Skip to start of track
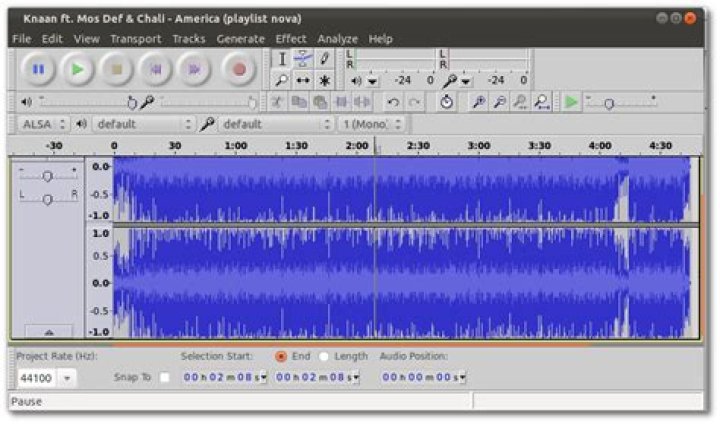The height and width of the screenshot is (424, 720). coord(156,69)
